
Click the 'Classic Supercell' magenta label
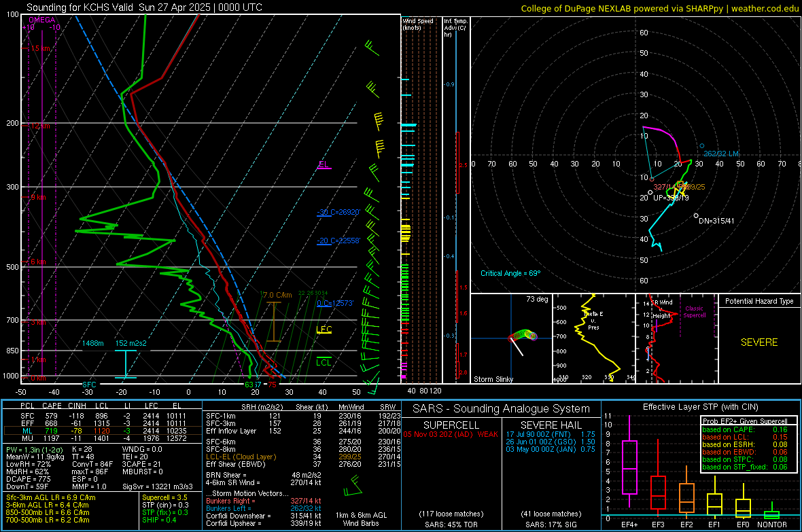click(x=695, y=312)
